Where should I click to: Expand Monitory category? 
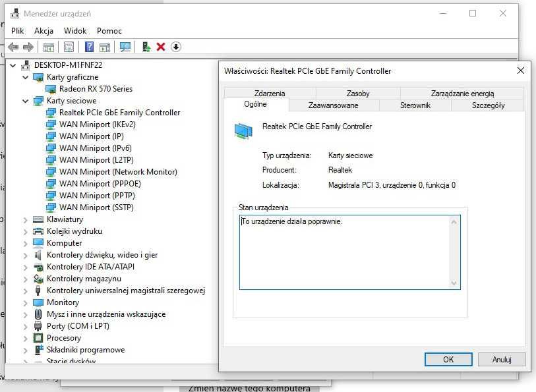(x=25, y=303)
